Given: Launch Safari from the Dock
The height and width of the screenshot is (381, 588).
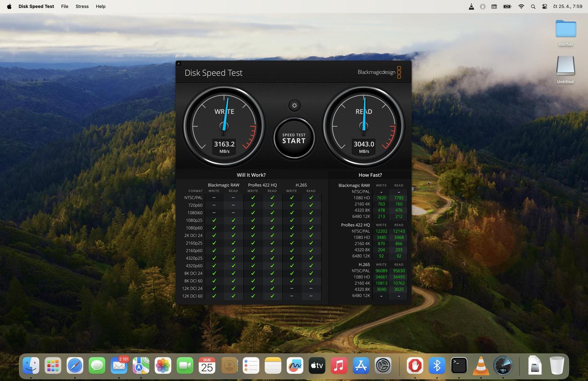Looking at the screenshot, I should point(75,366).
